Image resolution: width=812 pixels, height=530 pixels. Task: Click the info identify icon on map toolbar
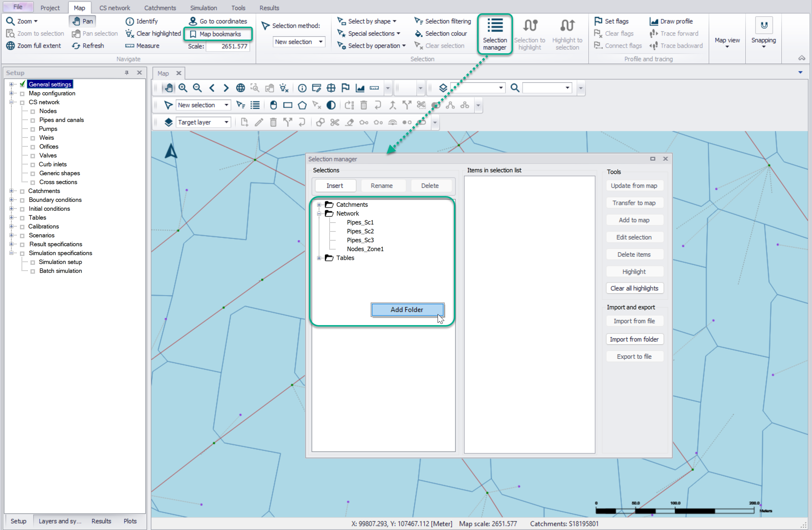coord(302,88)
